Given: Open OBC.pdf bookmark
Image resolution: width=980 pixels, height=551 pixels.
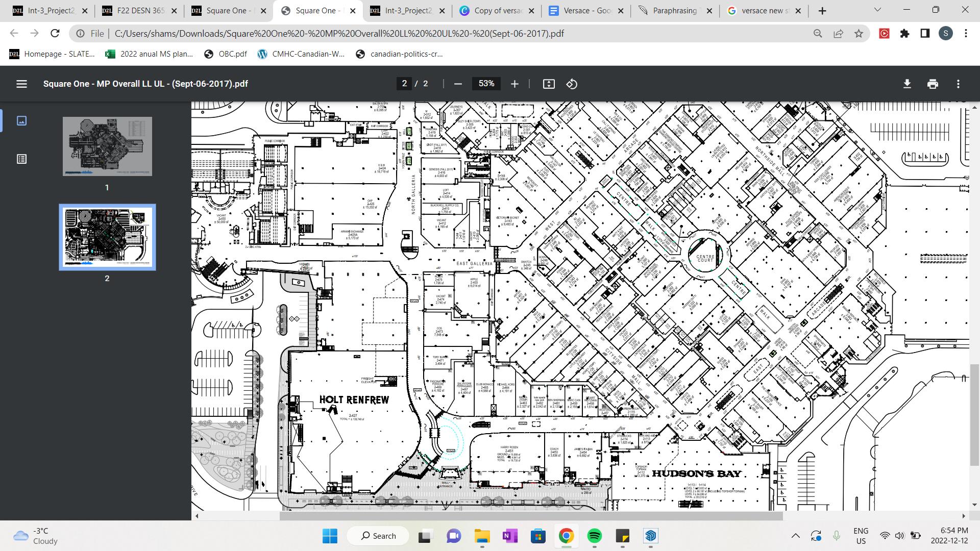Looking at the screenshot, I should click(225, 54).
